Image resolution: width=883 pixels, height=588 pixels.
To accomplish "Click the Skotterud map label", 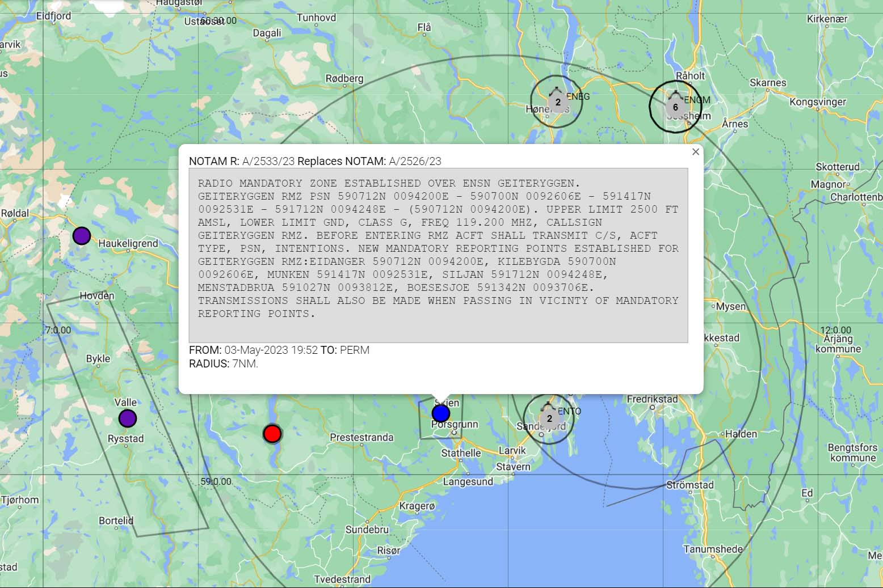I will (x=838, y=167).
